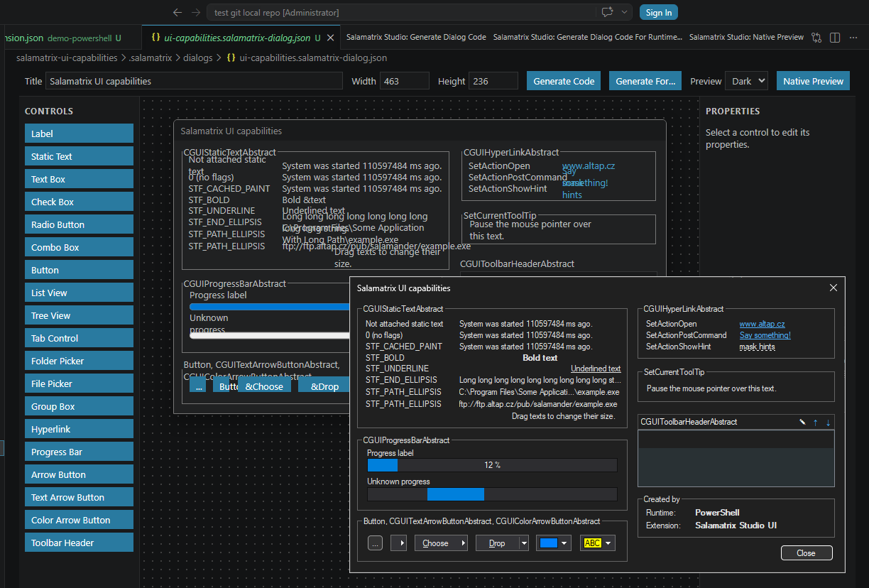Add a List View control

click(79, 293)
